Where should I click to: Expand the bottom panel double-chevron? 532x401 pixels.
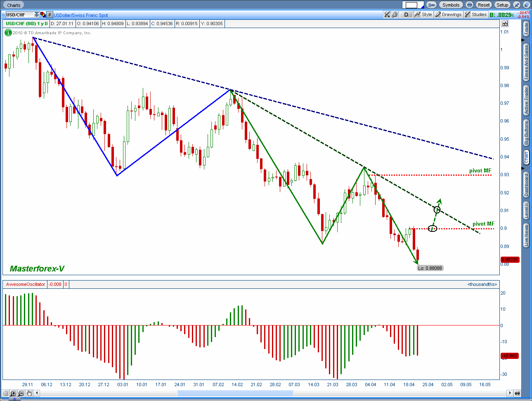tap(14, 399)
